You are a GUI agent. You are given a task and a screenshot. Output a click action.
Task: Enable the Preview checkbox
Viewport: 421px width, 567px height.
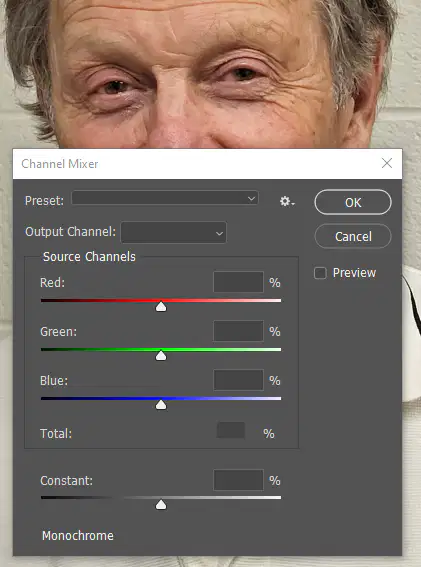click(320, 273)
